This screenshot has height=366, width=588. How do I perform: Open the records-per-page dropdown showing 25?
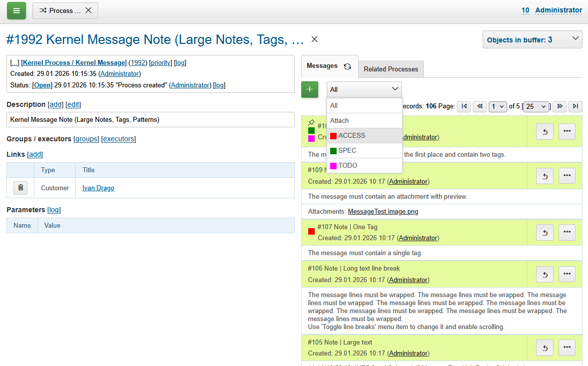[536, 106]
